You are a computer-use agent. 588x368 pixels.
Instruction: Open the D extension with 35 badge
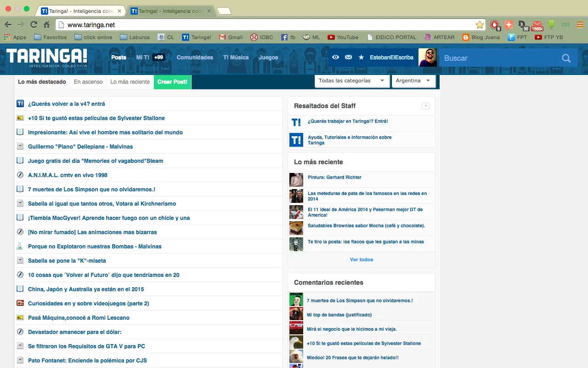(x=523, y=25)
